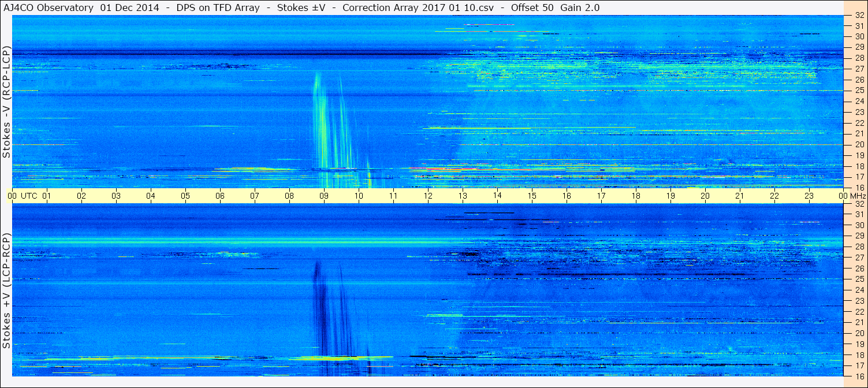The image size is (868, 388).
Task: Click the 25 MHz tick of Stokes -V panel
Action: click(859, 91)
